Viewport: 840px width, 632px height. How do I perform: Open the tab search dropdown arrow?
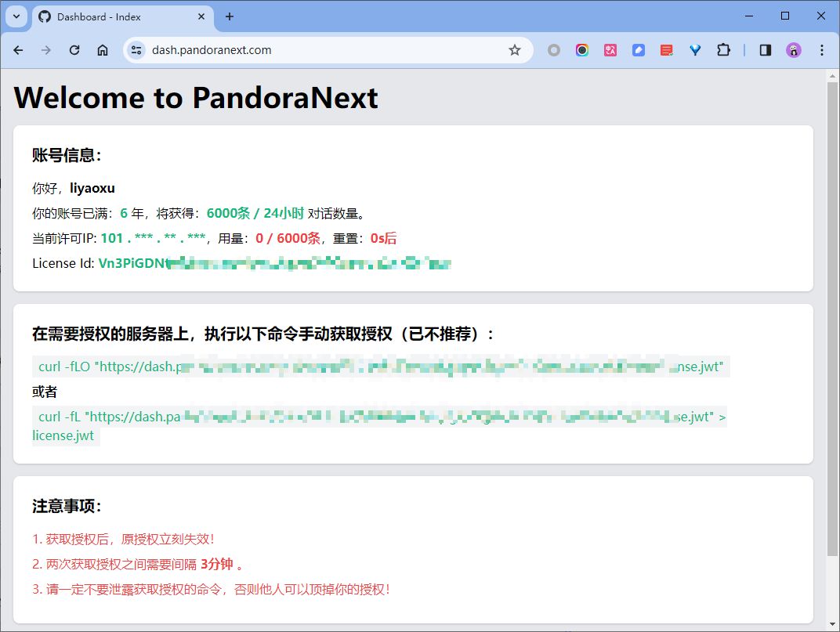(x=16, y=16)
